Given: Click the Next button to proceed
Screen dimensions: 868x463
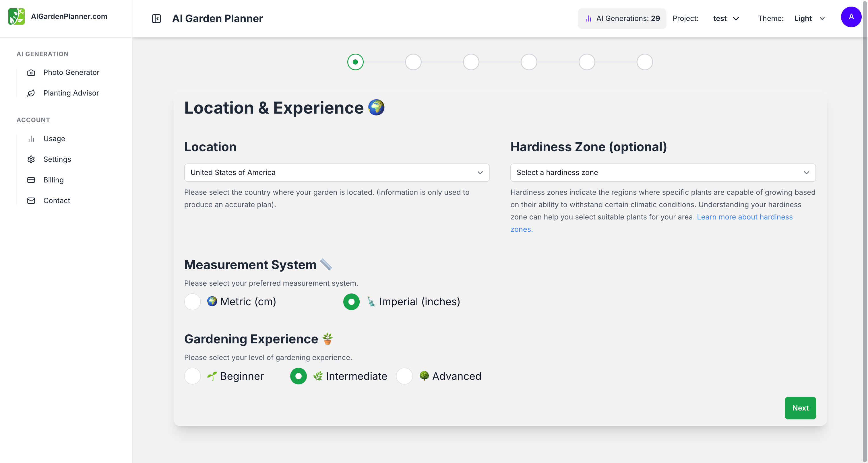Looking at the screenshot, I should click(800, 408).
